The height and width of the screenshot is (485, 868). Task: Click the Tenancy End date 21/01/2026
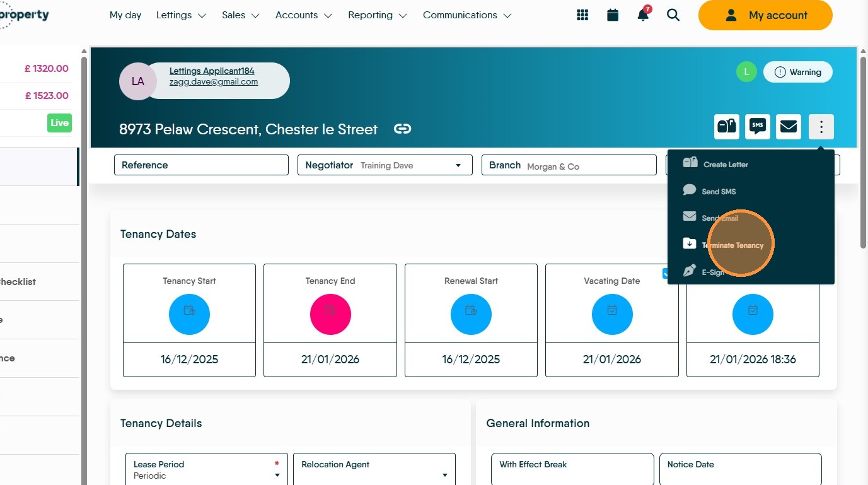pyautogui.click(x=330, y=359)
